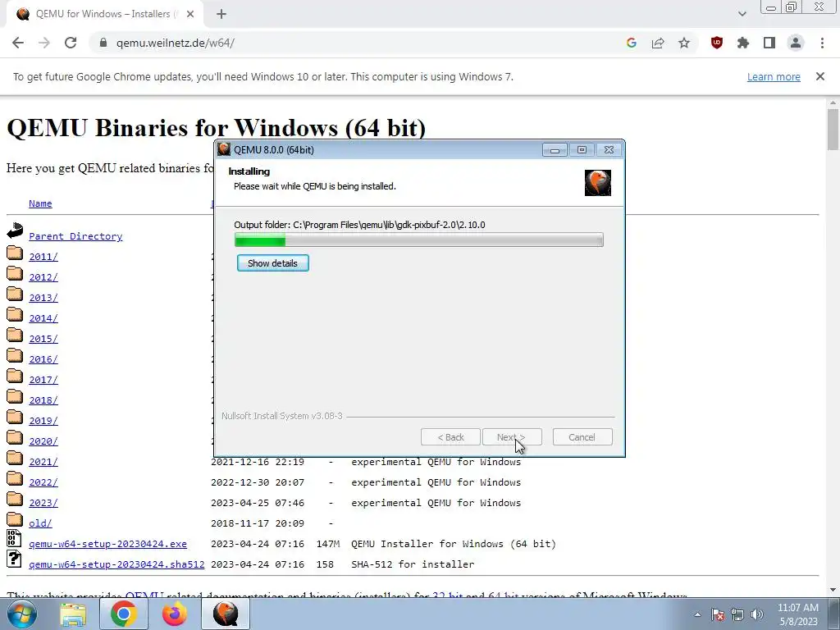Click the Name column header link
This screenshot has width=840, height=630.
coord(40,203)
